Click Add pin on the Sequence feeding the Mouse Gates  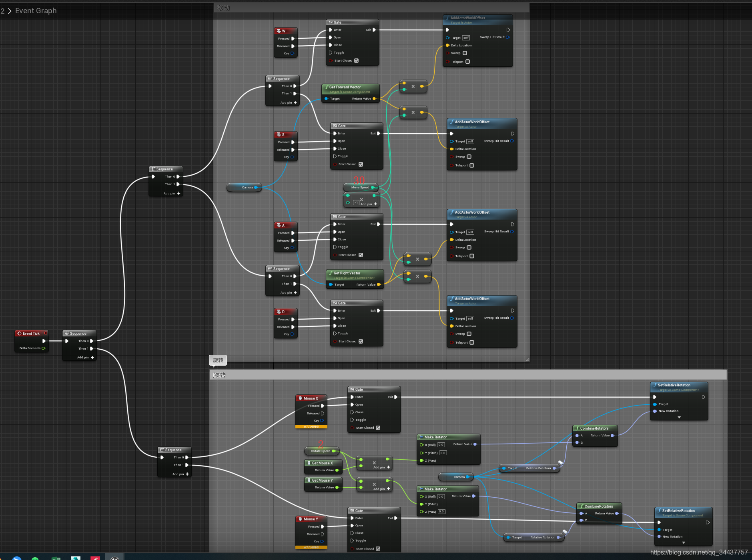coord(180,474)
